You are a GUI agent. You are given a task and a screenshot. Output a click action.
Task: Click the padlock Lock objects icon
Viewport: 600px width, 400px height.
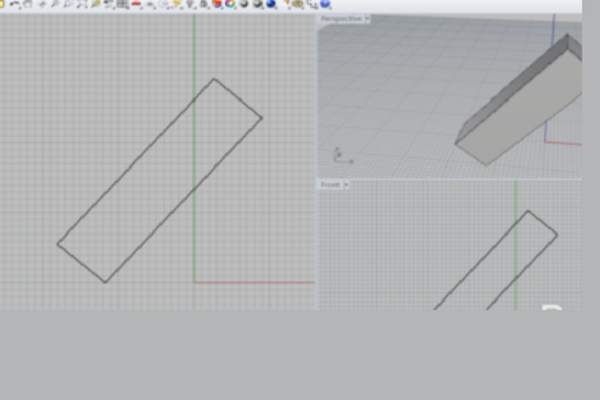point(203,4)
